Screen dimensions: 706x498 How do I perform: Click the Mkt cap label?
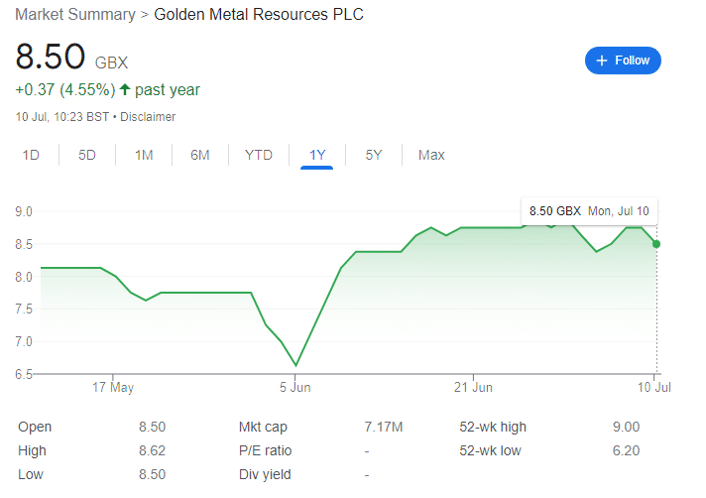pos(263,427)
